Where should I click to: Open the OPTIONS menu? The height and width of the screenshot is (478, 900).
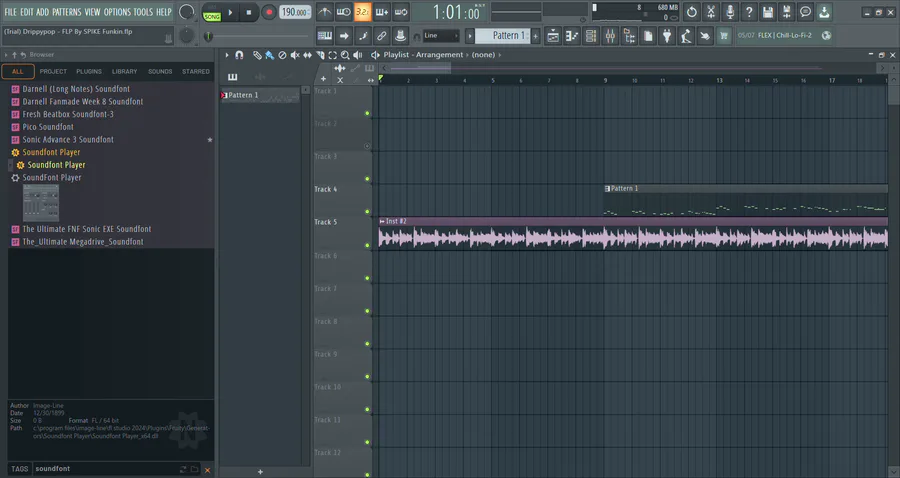(x=117, y=11)
